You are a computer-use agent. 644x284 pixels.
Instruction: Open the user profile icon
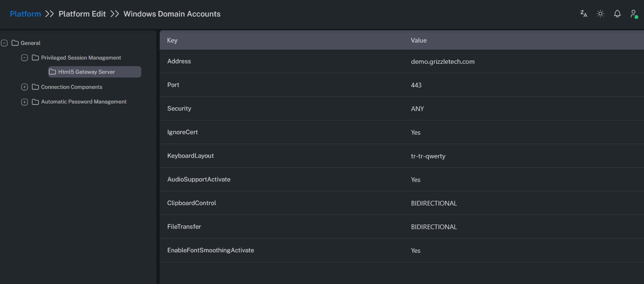click(633, 14)
